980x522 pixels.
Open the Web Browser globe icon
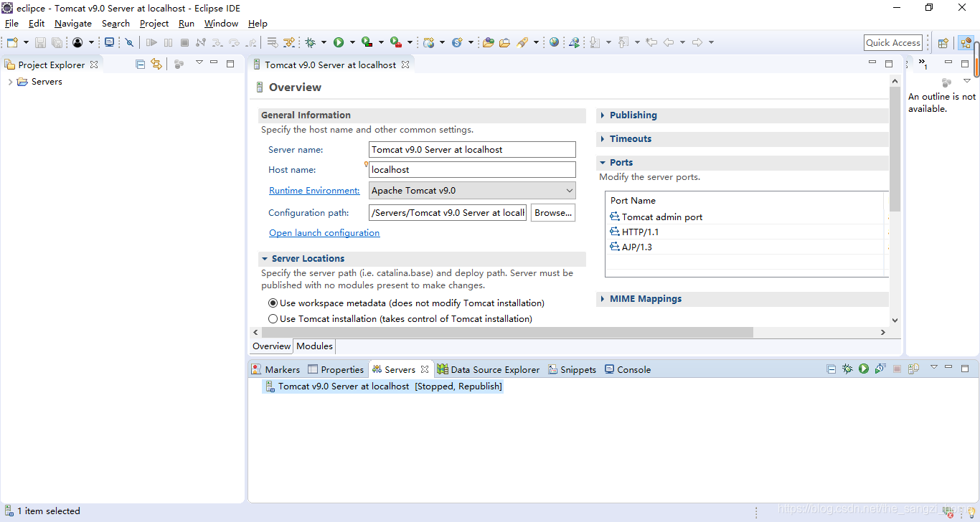tap(555, 42)
